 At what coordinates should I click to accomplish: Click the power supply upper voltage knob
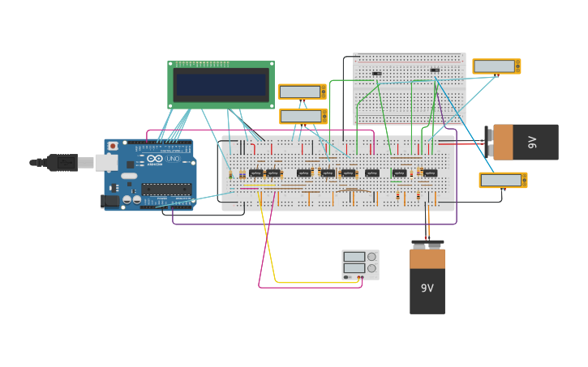pyautogui.click(x=371, y=257)
